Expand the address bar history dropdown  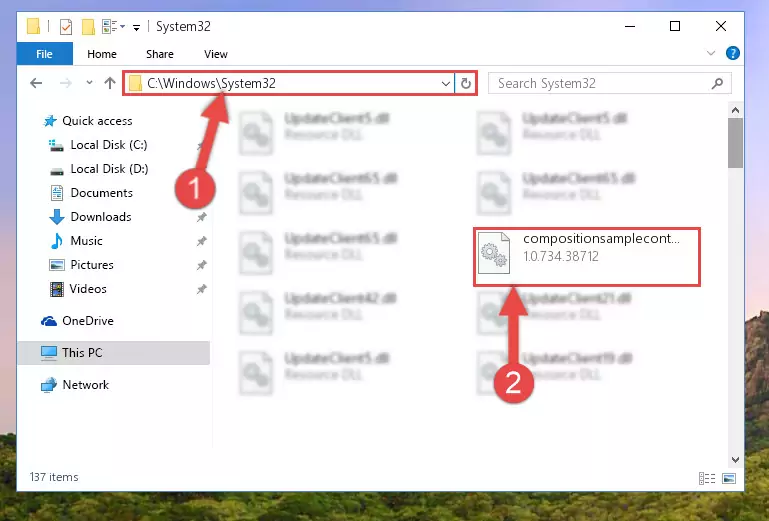pyautogui.click(x=445, y=84)
